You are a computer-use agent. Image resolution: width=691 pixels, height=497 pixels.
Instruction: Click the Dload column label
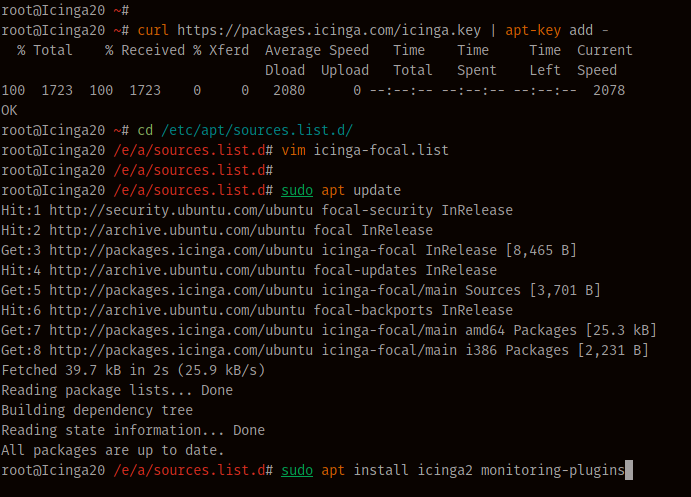pos(285,70)
